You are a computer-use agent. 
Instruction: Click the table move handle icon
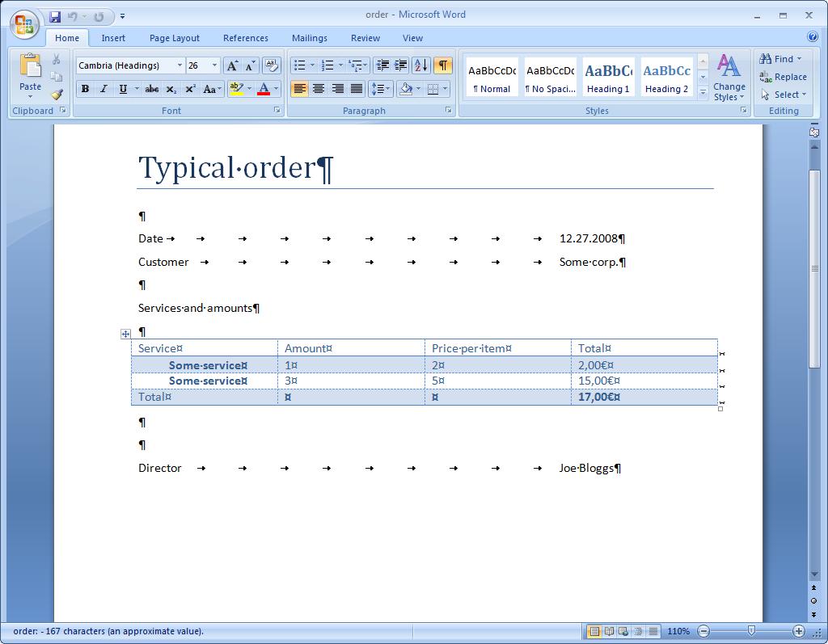(125, 334)
